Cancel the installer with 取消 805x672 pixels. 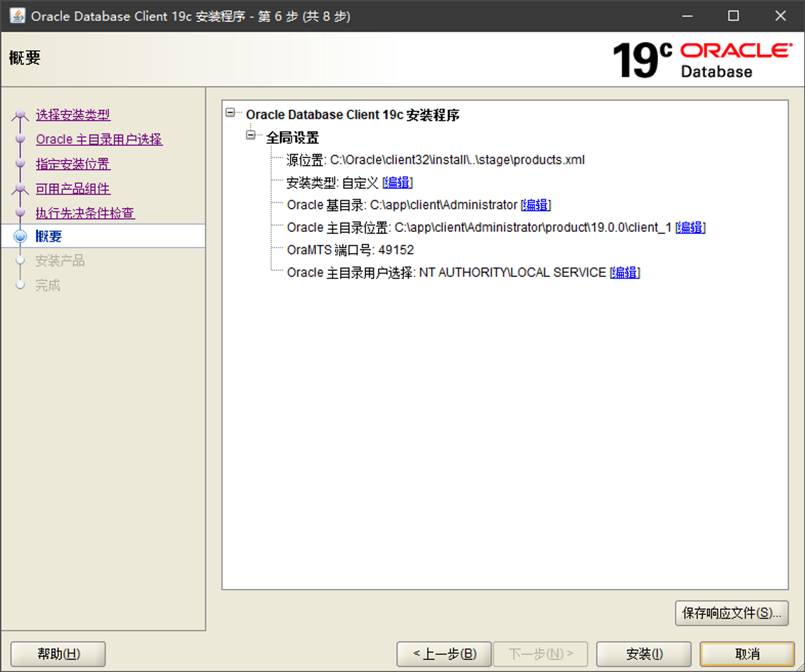pyautogui.click(x=746, y=654)
